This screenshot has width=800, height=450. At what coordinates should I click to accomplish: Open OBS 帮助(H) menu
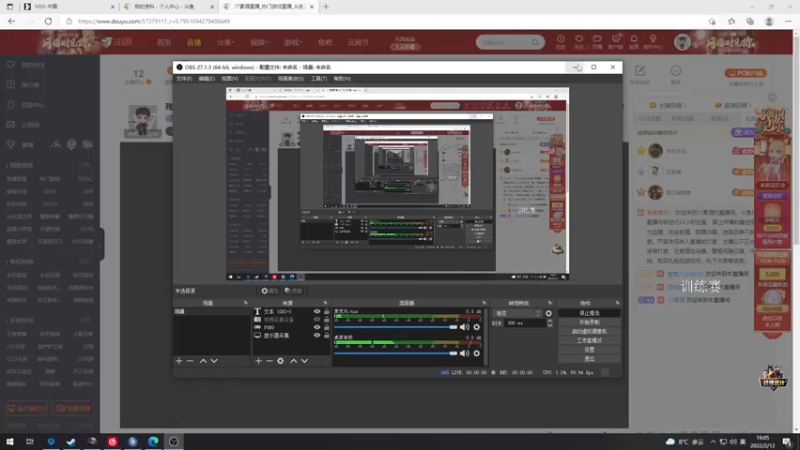click(342, 79)
